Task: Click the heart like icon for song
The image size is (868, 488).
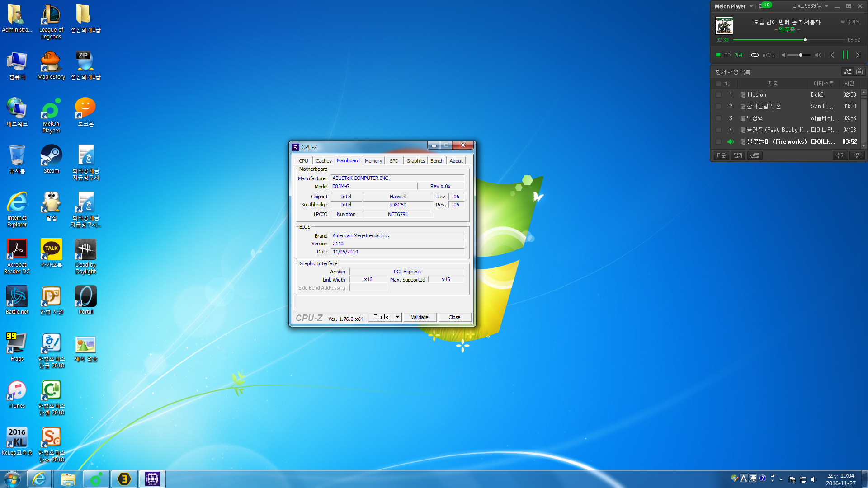Action: point(843,22)
